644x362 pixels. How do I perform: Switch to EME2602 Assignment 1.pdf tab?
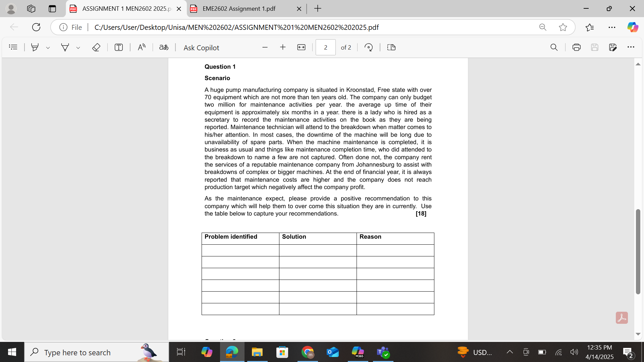(239, 9)
